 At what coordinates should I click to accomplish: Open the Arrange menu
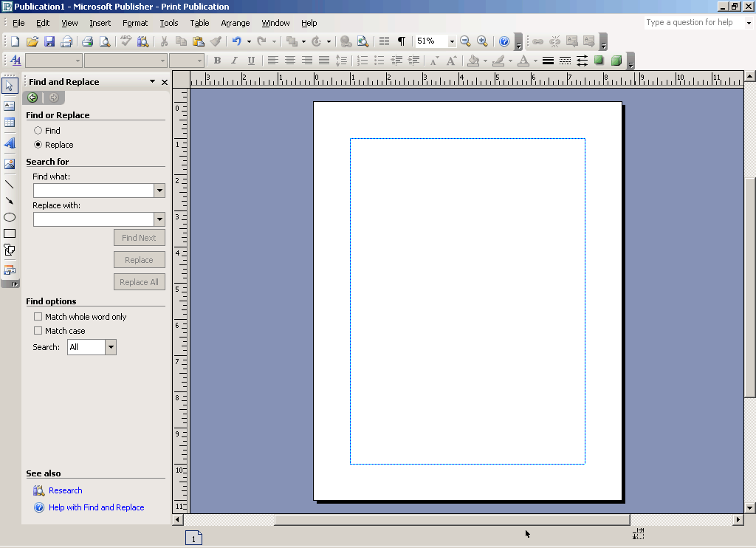(x=235, y=23)
